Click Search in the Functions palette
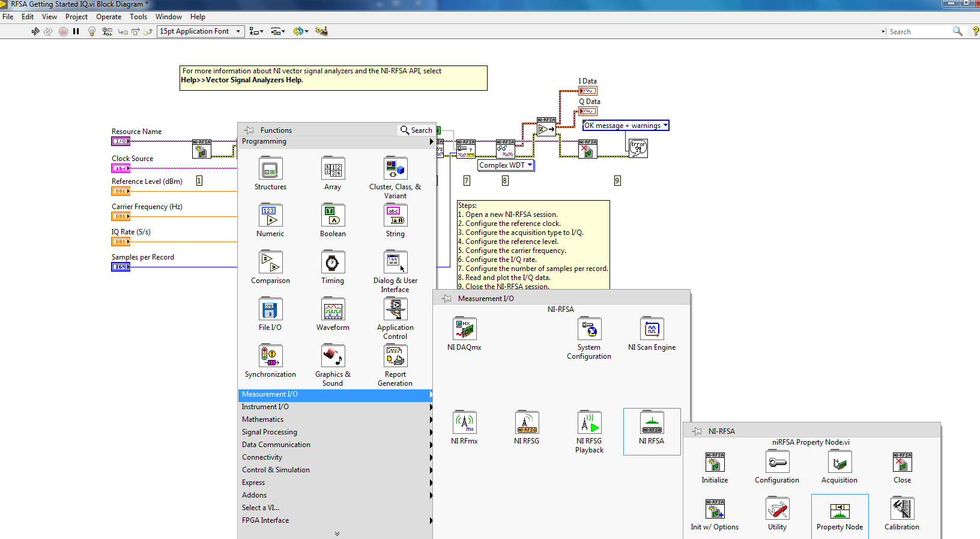The height and width of the screenshot is (539, 980). [x=416, y=130]
